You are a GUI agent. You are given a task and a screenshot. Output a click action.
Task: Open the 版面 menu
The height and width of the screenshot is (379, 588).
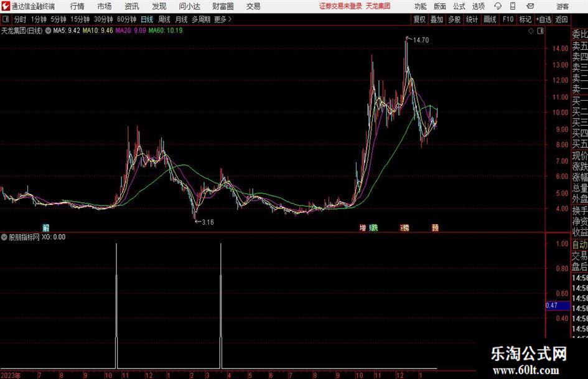440,6
